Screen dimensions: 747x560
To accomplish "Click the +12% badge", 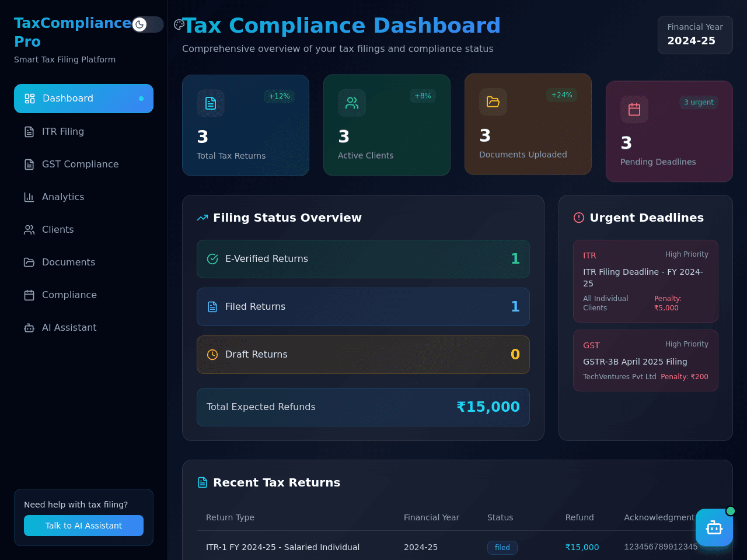I will coord(279,96).
